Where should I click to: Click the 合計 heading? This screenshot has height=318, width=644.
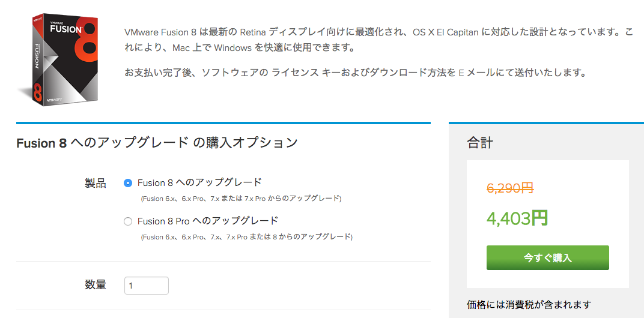tap(480, 143)
